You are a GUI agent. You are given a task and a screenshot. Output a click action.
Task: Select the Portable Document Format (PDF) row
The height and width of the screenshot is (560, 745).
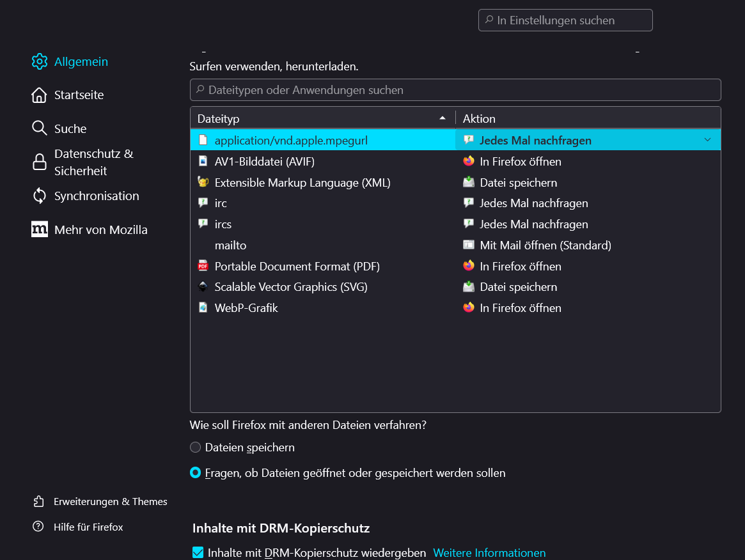tap(455, 266)
